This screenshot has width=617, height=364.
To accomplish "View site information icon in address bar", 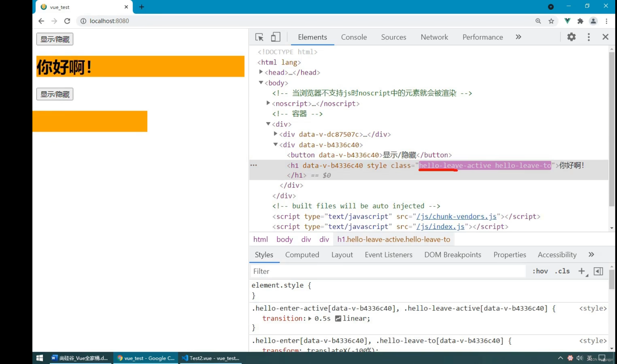I will 83,21.
